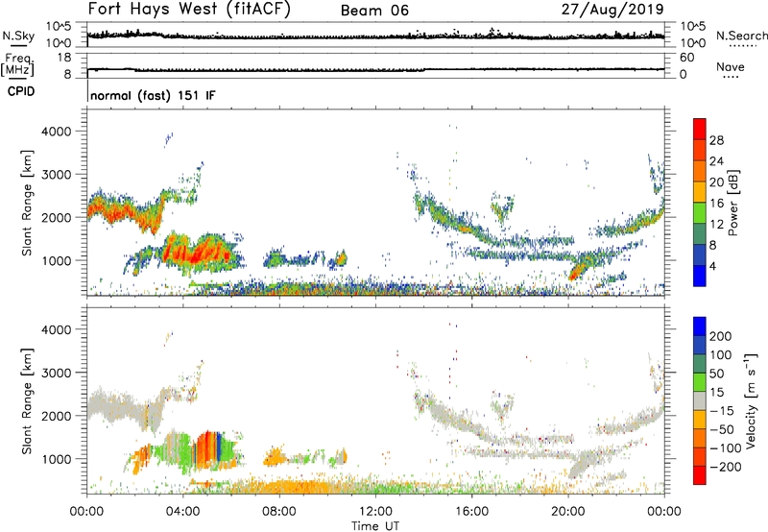
Task: Select the 'Freq. [MHz]' axis label
Action: point(17,65)
